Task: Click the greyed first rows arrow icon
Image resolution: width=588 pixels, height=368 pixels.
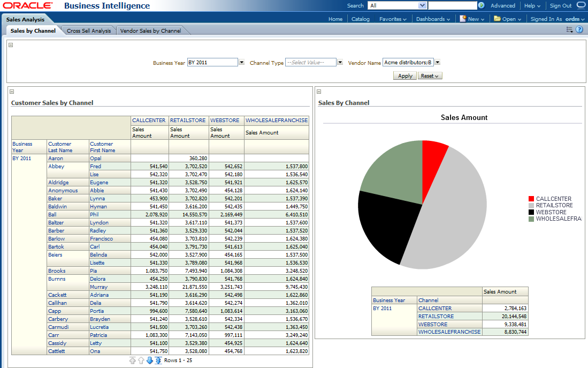Action: point(132,361)
